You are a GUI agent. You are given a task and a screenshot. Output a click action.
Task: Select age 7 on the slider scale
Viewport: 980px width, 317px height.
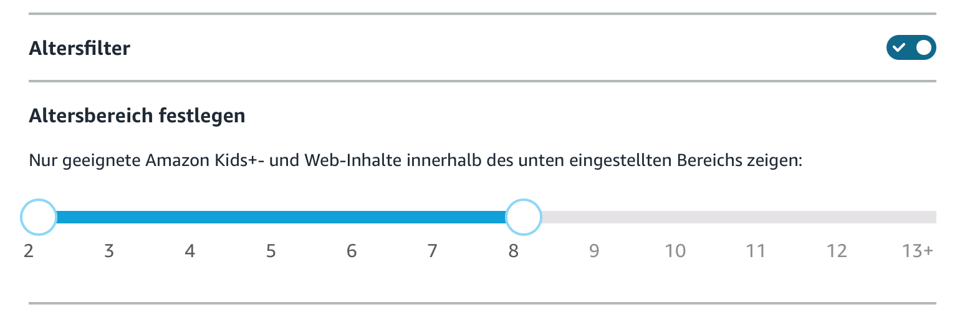[433, 251]
